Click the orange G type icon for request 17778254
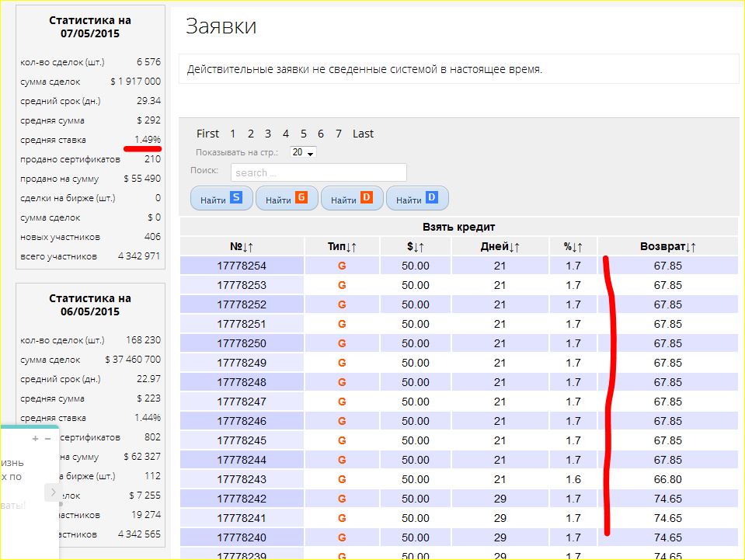Screen dimensions: 745x560 coord(342,266)
